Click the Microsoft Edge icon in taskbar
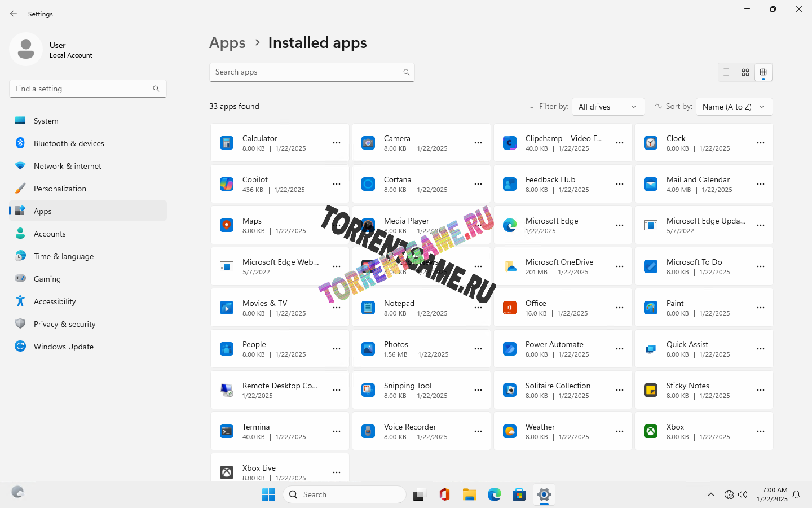Viewport: 812px width, 508px height. [495, 495]
